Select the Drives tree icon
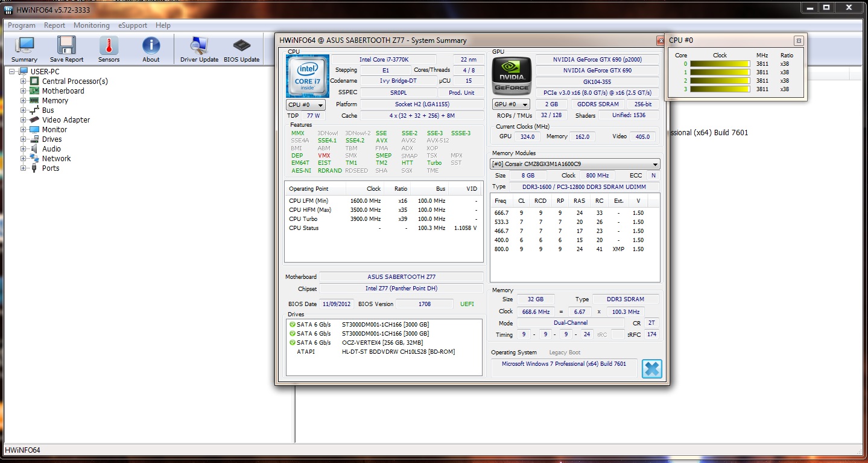 point(34,139)
